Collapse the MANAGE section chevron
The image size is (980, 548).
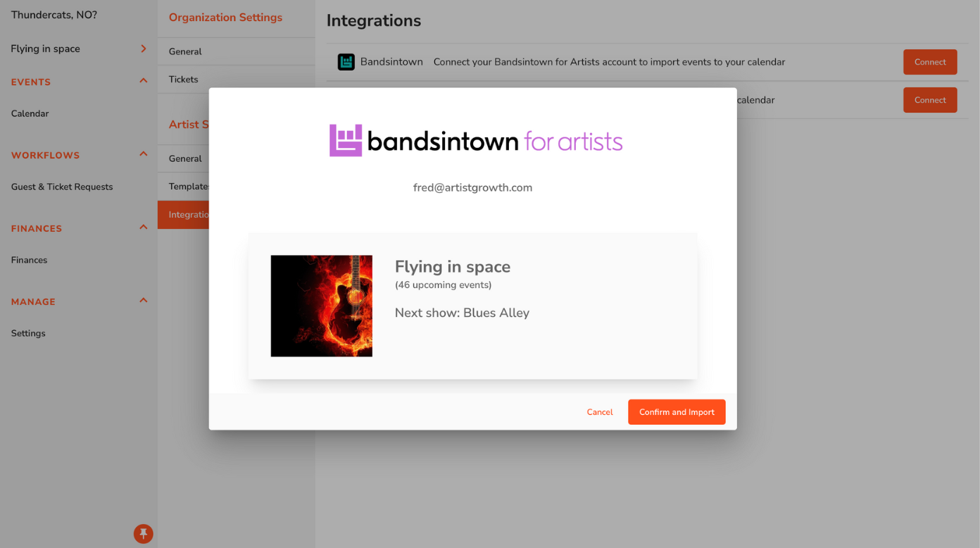[144, 301]
